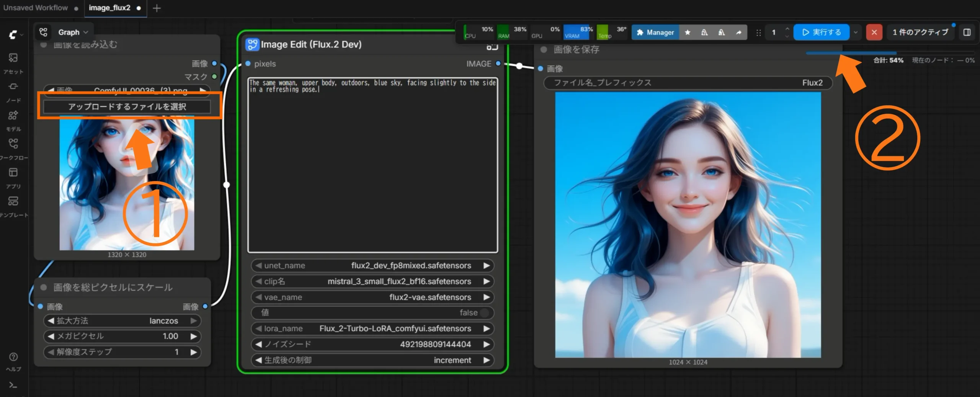Open the 生成後の制御 increment selector

372,360
